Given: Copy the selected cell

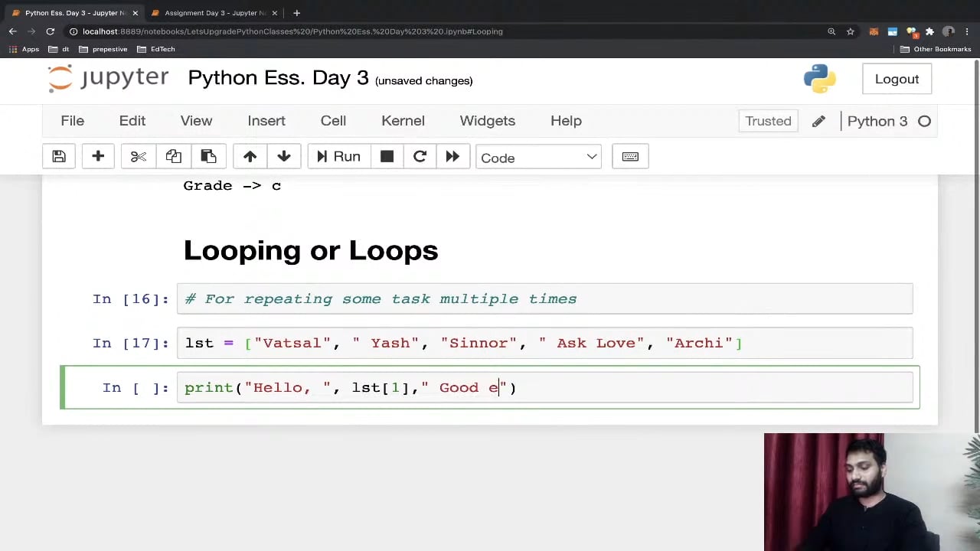Looking at the screenshot, I should click(174, 157).
